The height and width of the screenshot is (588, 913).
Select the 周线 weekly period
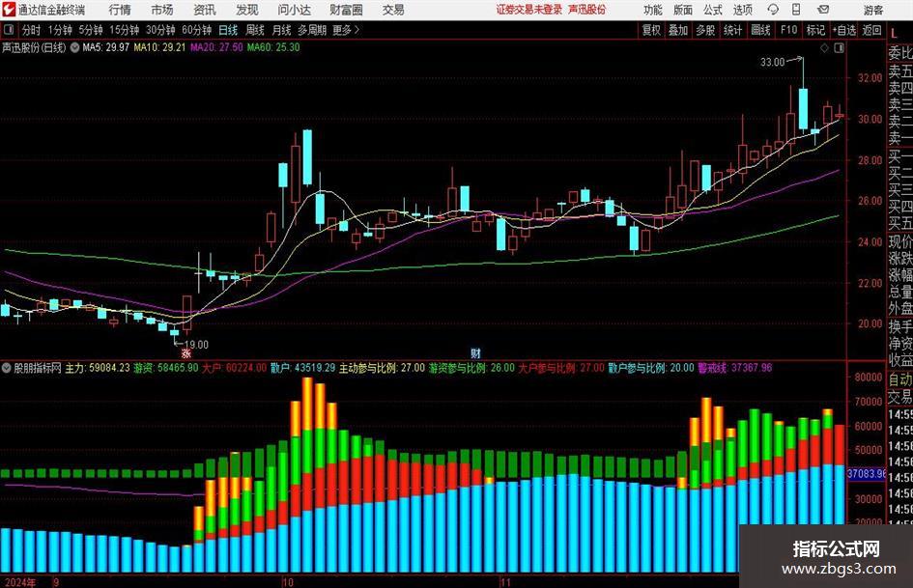(x=254, y=30)
